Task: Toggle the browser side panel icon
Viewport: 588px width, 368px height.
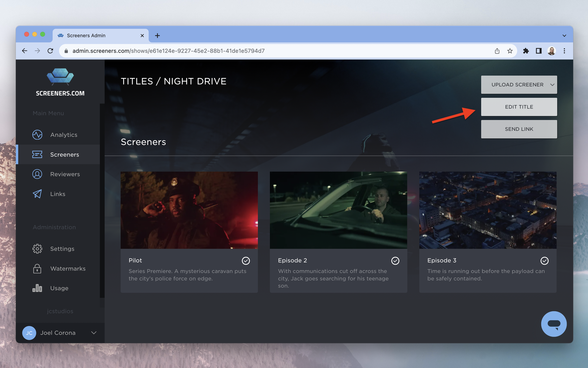Action: [x=539, y=51]
